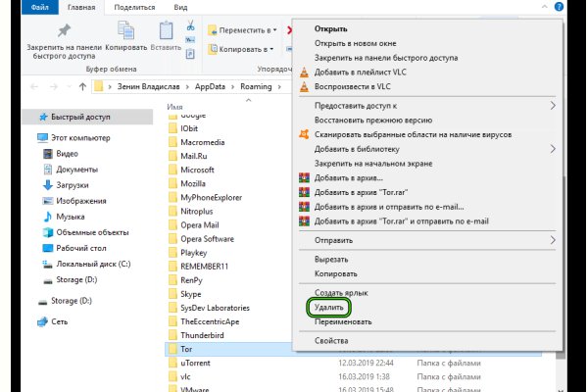Select the Музыка icon in sidebar
The width and height of the screenshot is (588, 392).
[49, 216]
